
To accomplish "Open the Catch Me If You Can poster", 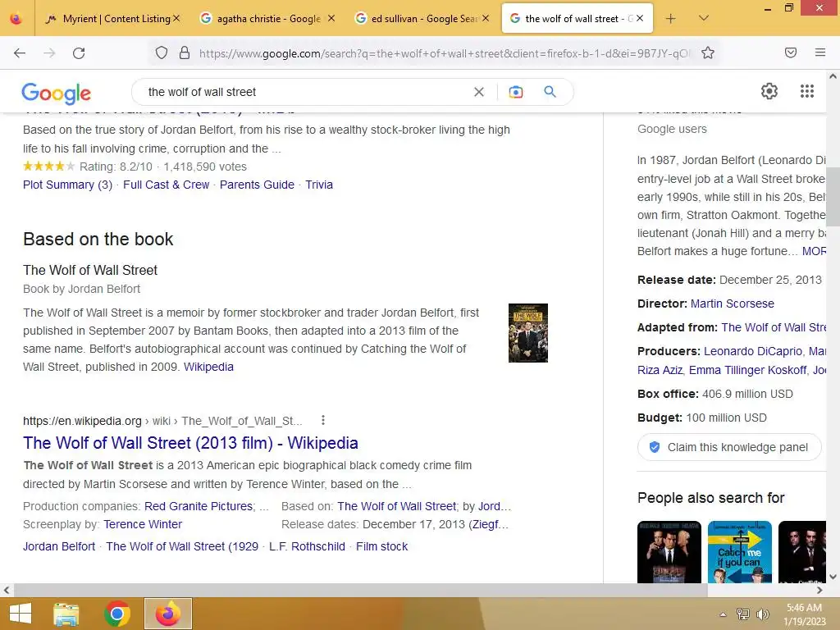I will point(740,552).
